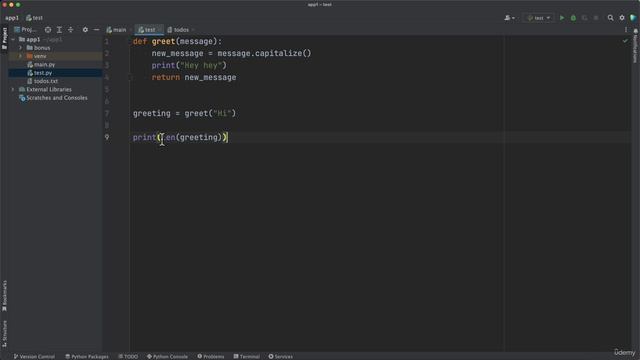Click the main.py file icon in tree
Screen dimensions: 640x360
[30, 64]
